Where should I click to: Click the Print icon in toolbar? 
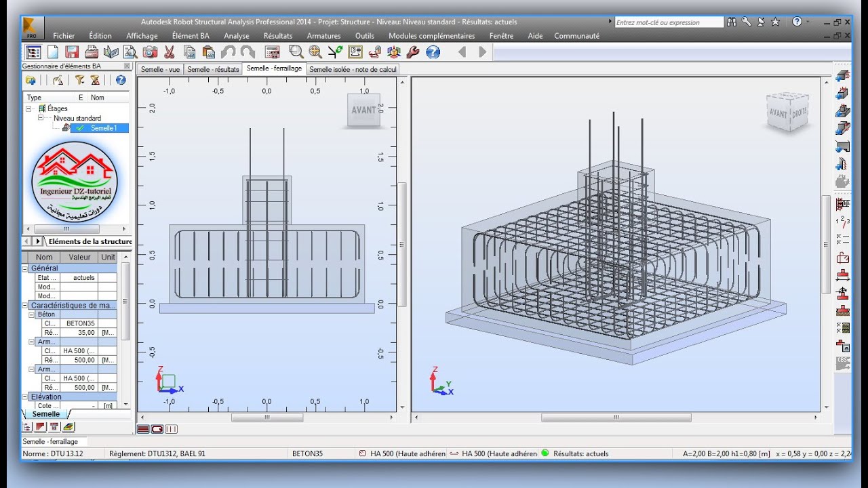[92, 52]
